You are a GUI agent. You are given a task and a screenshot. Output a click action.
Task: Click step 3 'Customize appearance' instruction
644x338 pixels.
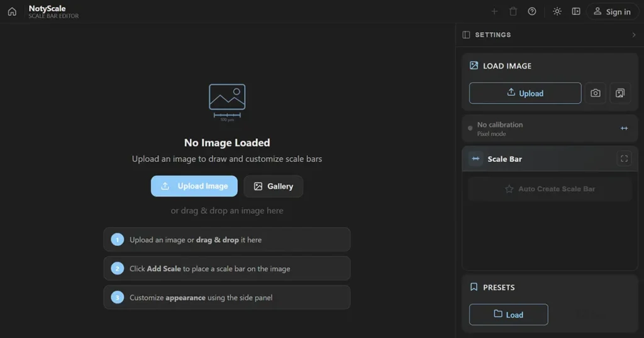(x=227, y=297)
